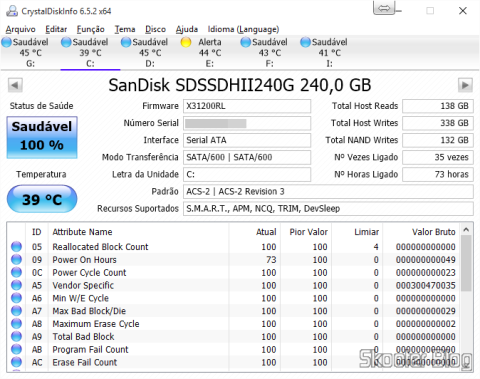480x379 pixels.
Task: Click status icon of Maximum Erase Cycle row
Action: click(16, 324)
